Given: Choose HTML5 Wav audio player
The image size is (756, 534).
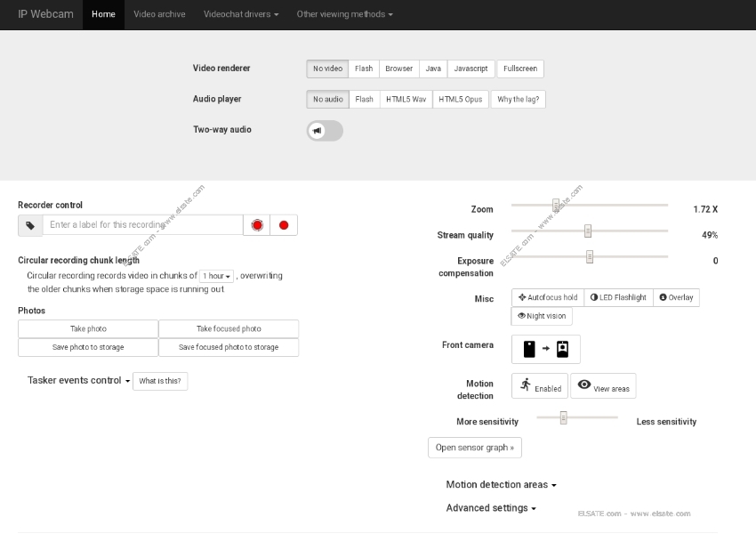Looking at the screenshot, I should point(406,100).
